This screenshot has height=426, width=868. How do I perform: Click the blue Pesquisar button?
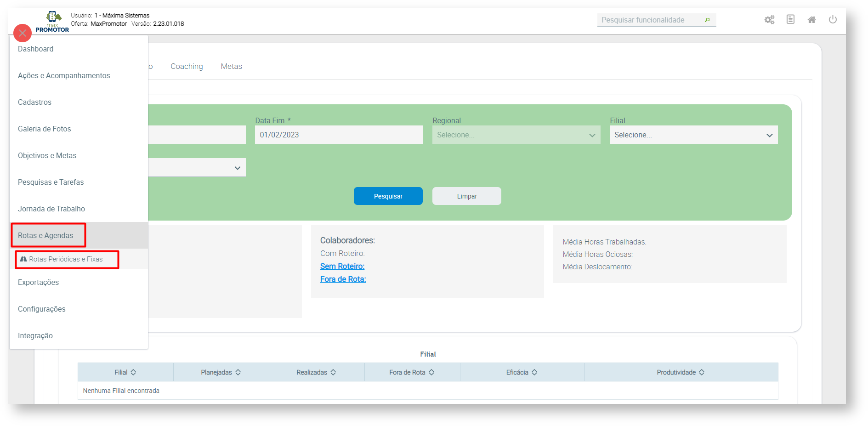388,196
